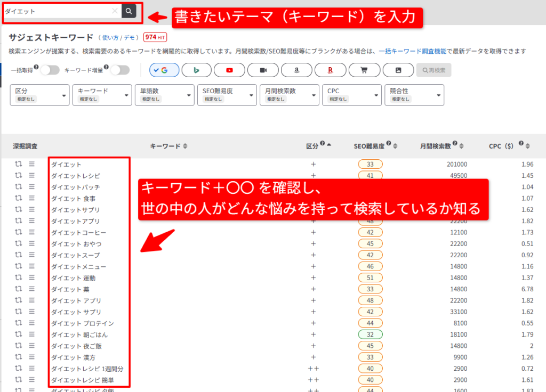The image size is (546, 392).
Task: Open the 一括キーワード調査機能 link
Action: (x=412, y=51)
